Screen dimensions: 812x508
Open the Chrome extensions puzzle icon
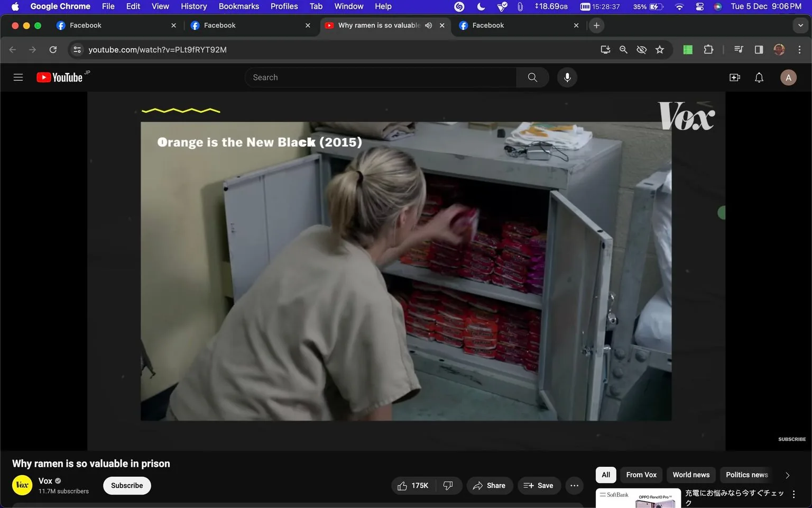pyautogui.click(x=708, y=49)
